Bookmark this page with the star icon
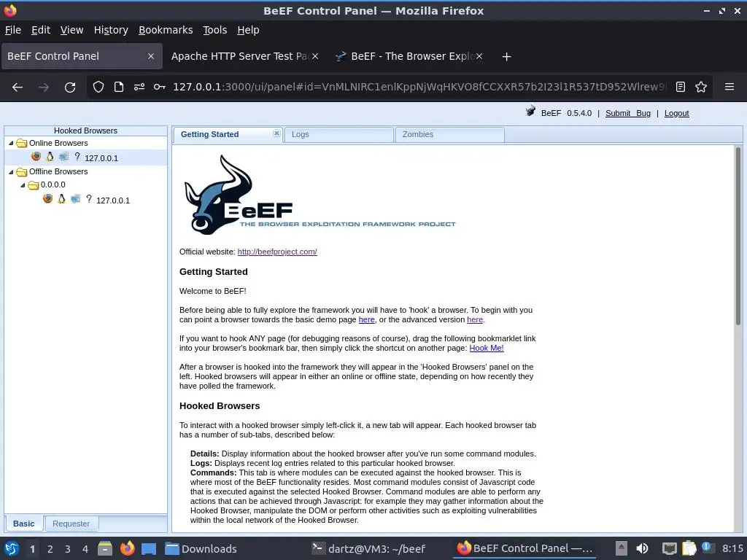 [x=701, y=87]
